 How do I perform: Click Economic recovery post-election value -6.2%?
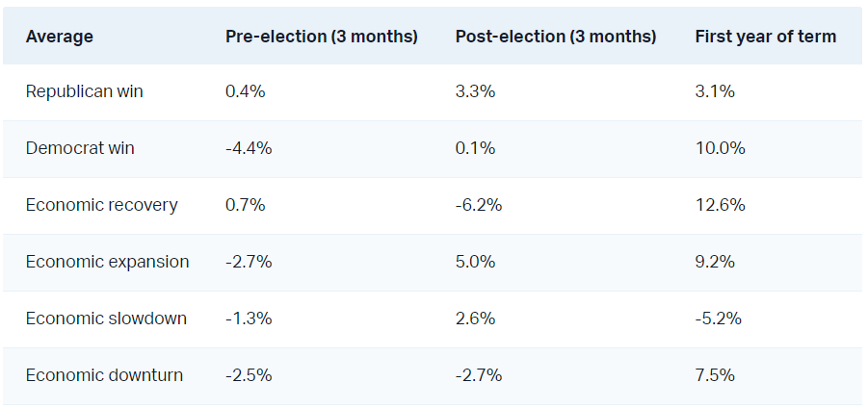479,205
